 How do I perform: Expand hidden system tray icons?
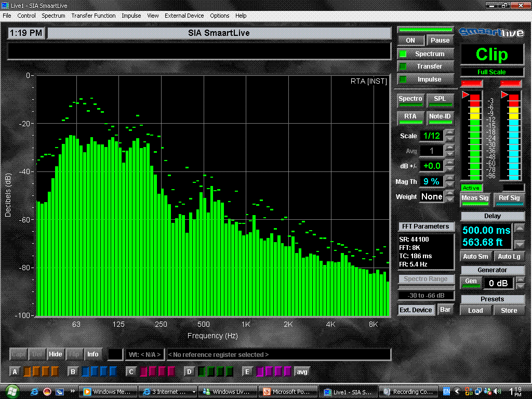(457, 392)
